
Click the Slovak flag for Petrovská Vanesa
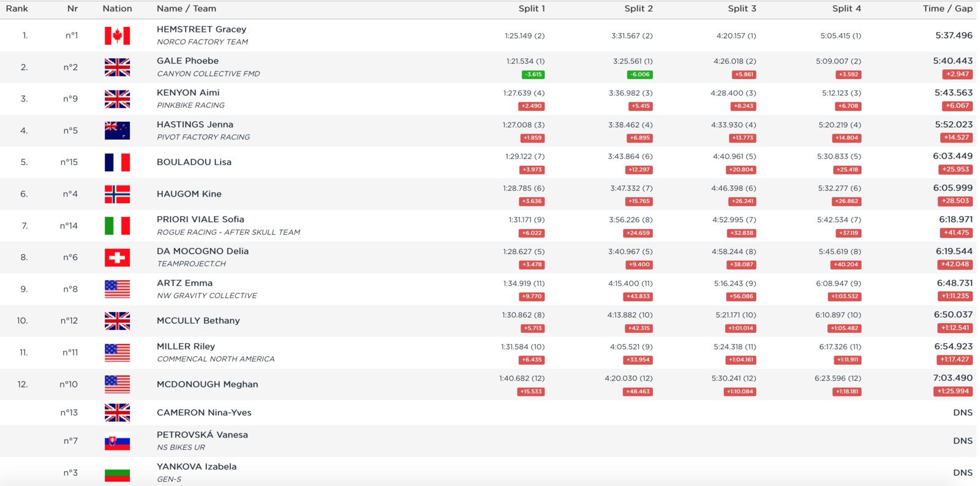[x=117, y=441]
